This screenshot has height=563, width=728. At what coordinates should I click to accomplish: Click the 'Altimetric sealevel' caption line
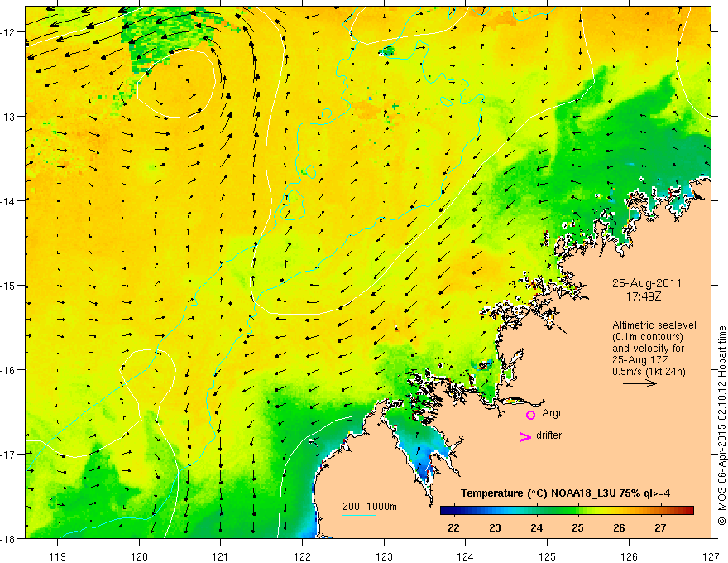point(654,325)
